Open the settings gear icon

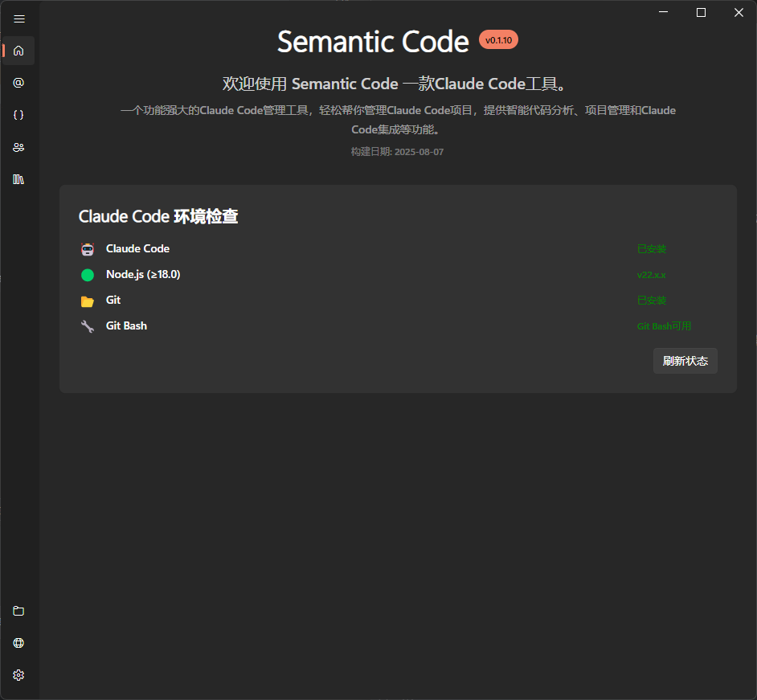pos(18,675)
